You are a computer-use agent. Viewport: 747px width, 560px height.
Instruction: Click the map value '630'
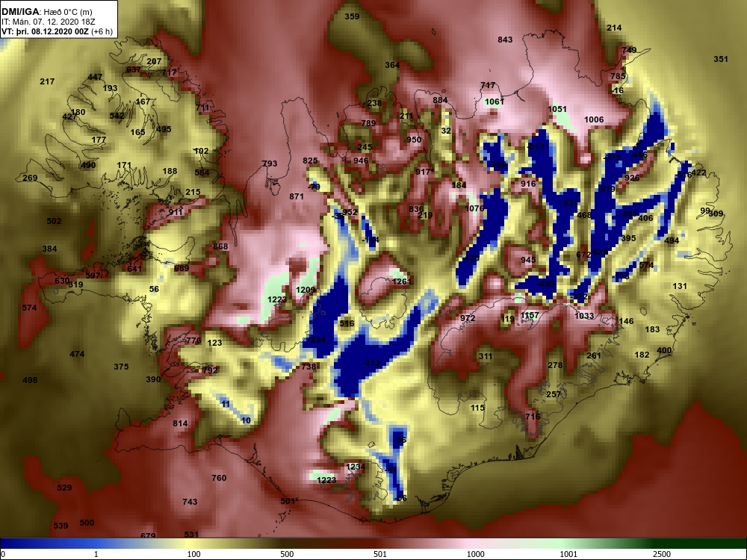[x=62, y=281]
